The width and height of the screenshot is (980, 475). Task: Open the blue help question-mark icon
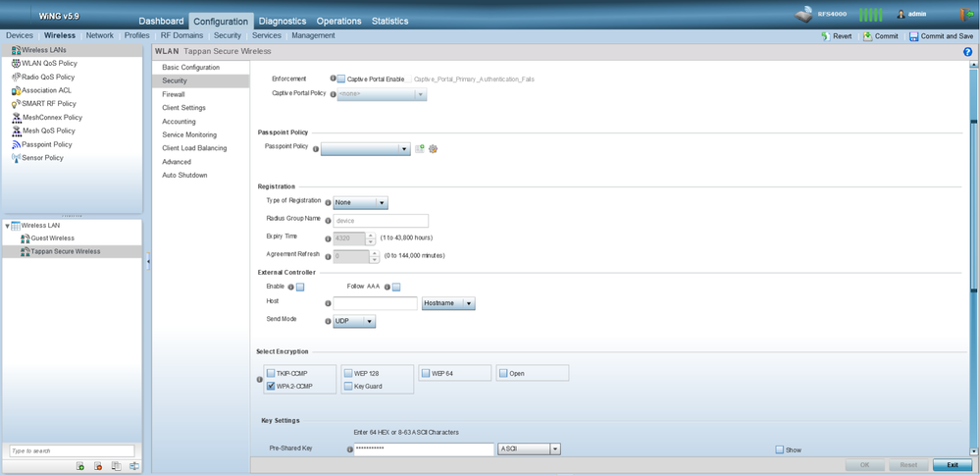click(968, 52)
